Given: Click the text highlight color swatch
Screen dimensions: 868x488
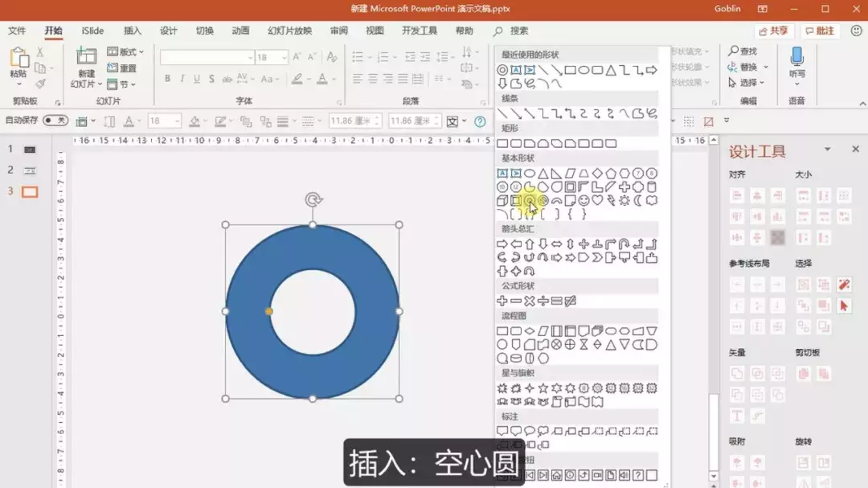Looking at the screenshot, I should (x=297, y=80).
